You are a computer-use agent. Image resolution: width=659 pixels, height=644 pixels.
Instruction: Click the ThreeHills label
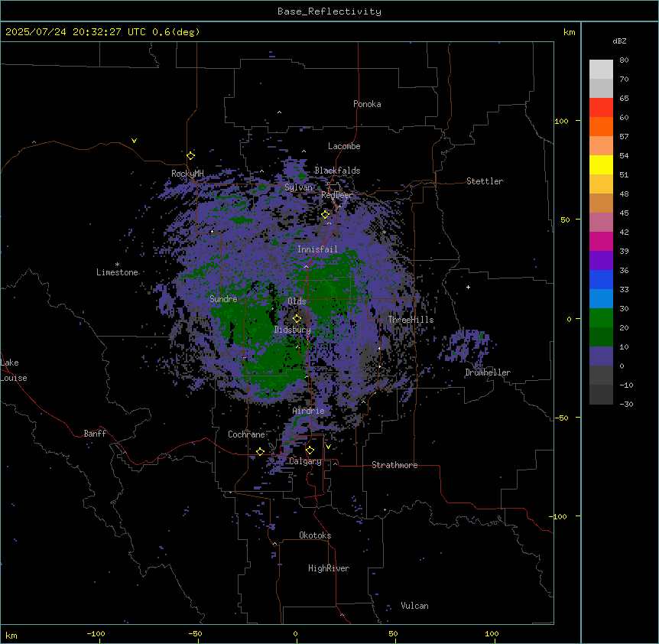coord(411,320)
